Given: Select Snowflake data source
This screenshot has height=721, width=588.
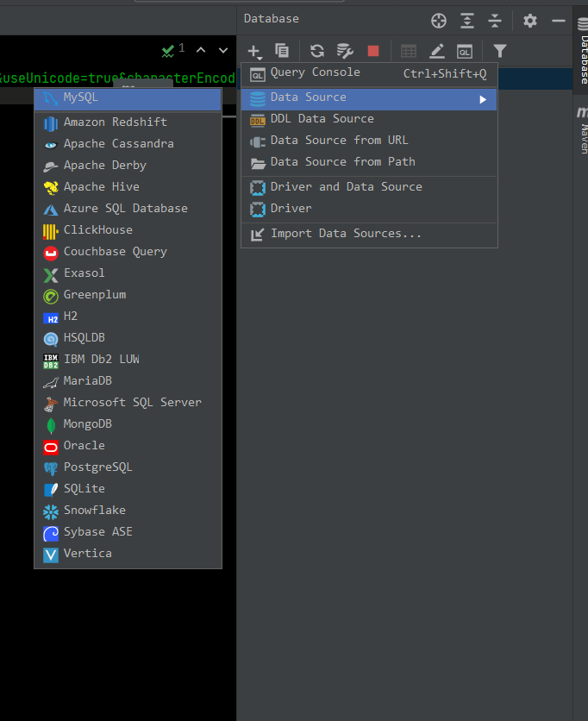Looking at the screenshot, I should point(128,511).
